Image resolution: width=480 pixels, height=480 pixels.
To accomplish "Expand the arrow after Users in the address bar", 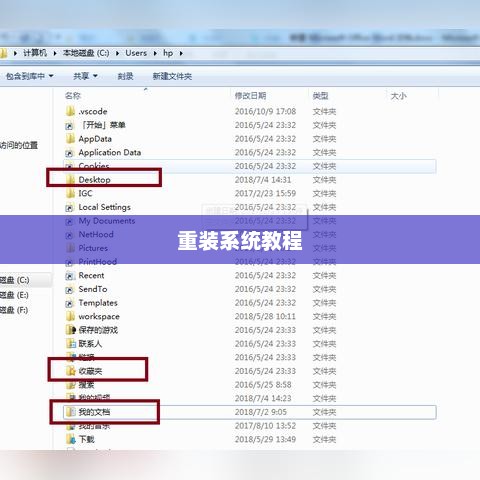I will 155,53.
